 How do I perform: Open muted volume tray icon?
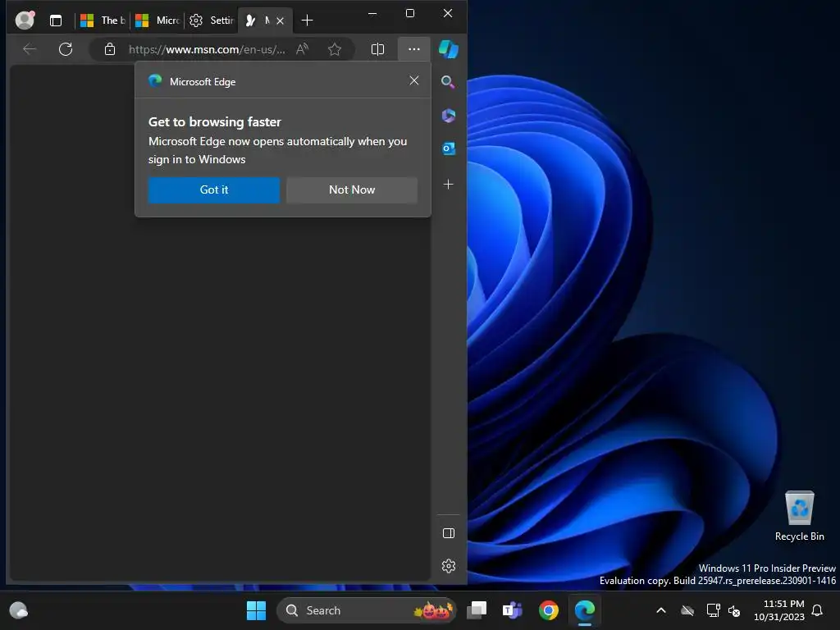tap(734, 610)
